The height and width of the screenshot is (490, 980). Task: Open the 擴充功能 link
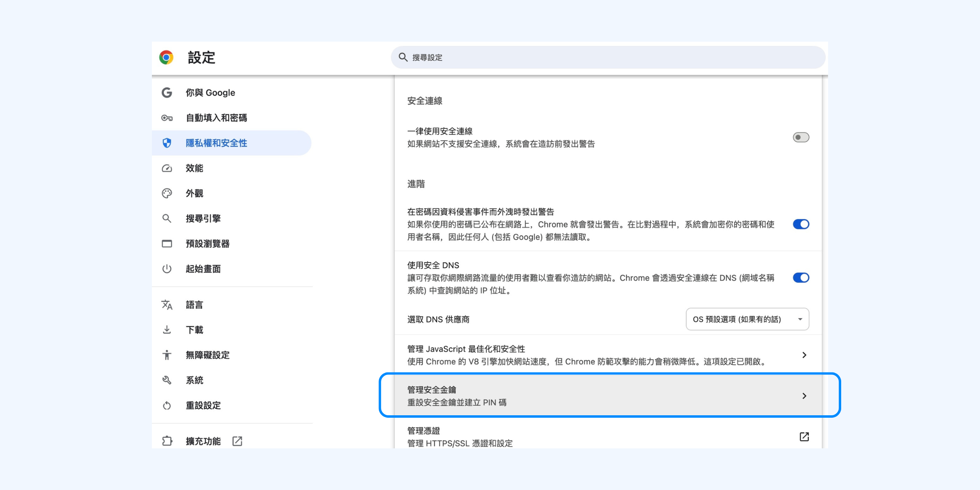click(x=203, y=441)
